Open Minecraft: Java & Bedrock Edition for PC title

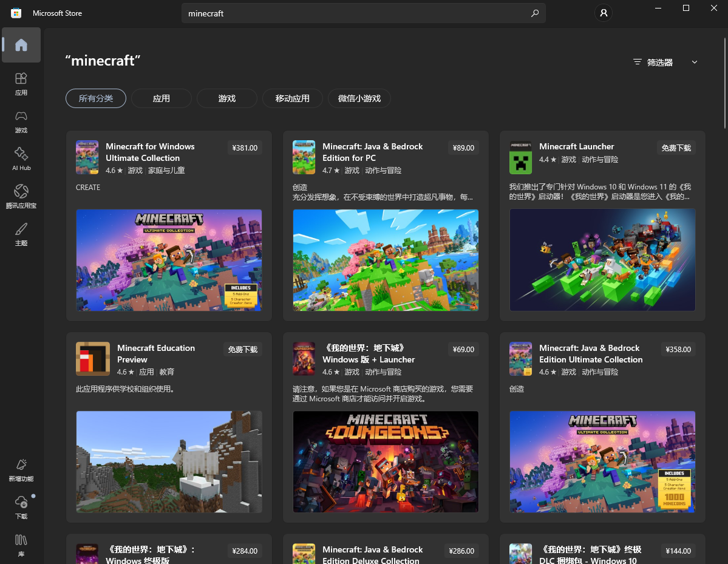(x=372, y=152)
